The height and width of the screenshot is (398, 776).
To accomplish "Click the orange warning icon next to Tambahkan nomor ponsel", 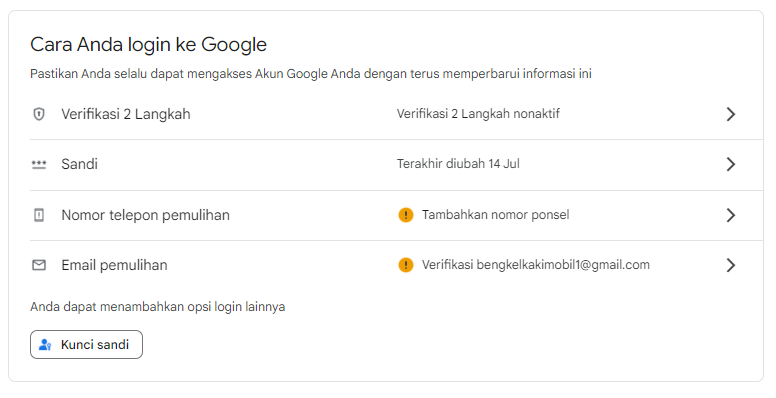I will 406,215.
